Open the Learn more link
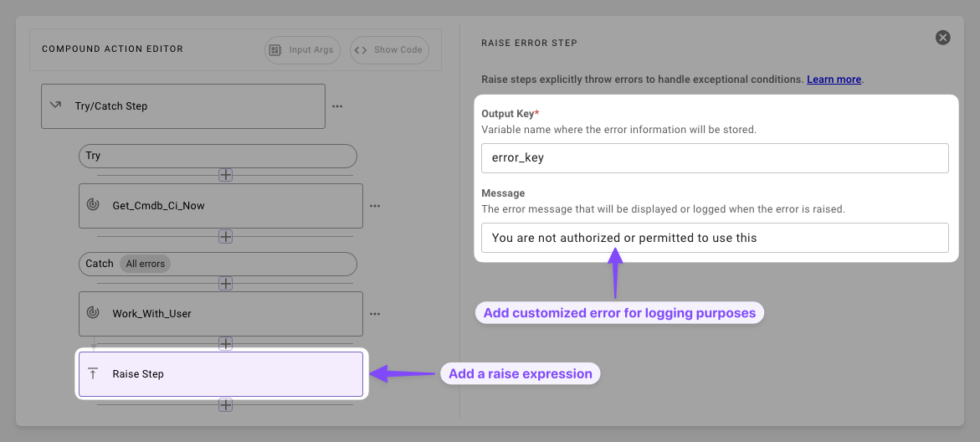 (x=834, y=80)
